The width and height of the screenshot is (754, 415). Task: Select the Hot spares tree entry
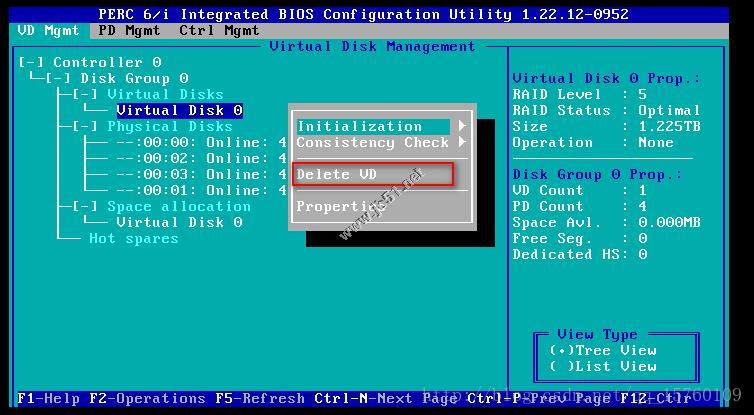pos(133,238)
